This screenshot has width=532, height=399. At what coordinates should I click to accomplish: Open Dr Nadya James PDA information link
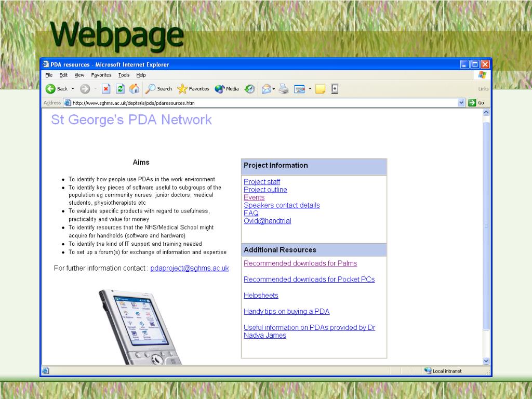310,331
